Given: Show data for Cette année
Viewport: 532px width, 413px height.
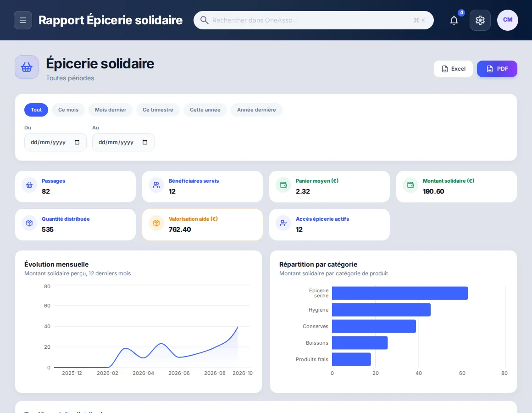Looking at the screenshot, I should coord(205,110).
